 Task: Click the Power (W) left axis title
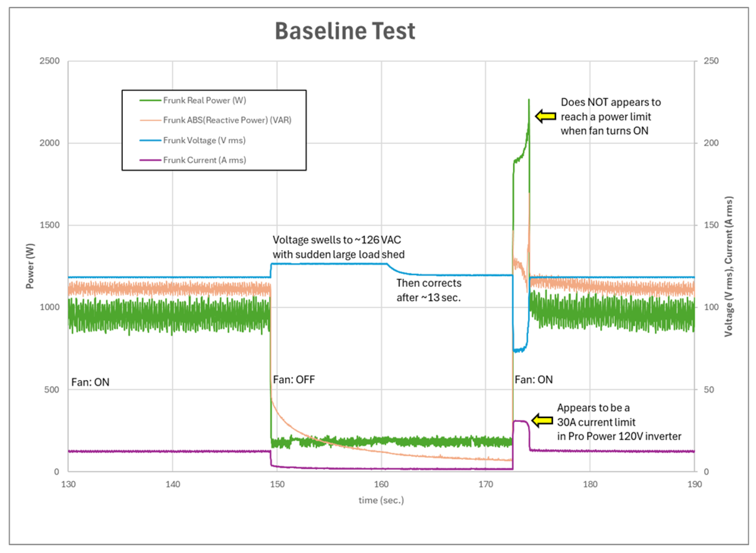click(x=30, y=266)
